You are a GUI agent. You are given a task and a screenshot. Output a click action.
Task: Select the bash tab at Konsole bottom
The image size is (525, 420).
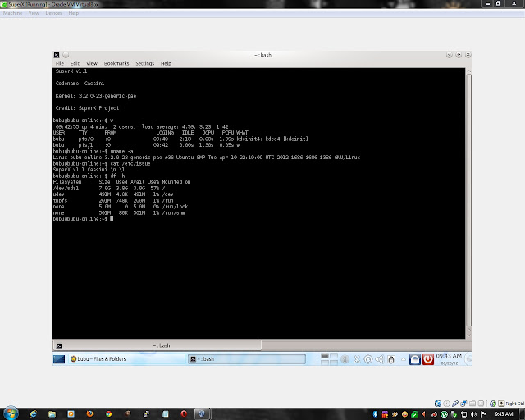coord(157,345)
